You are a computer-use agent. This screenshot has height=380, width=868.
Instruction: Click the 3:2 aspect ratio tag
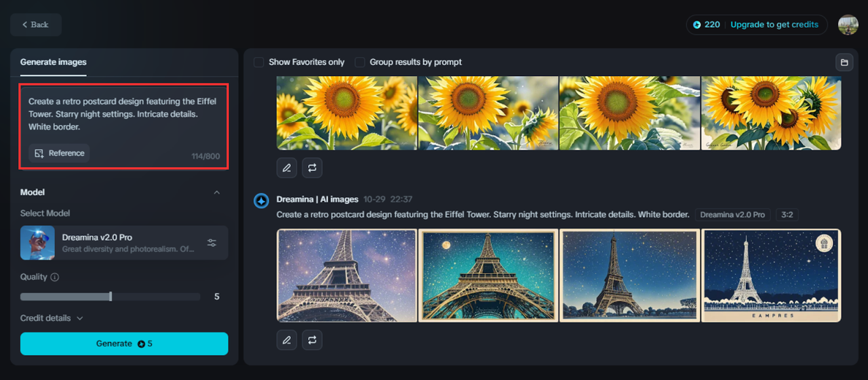[787, 214]
